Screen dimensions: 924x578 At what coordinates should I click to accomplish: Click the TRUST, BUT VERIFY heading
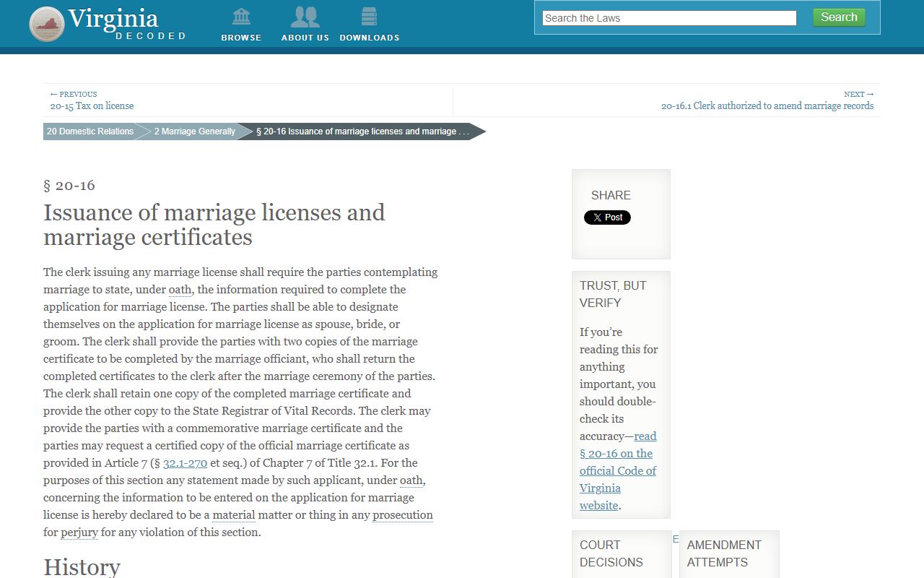click(x=613, y=294)
